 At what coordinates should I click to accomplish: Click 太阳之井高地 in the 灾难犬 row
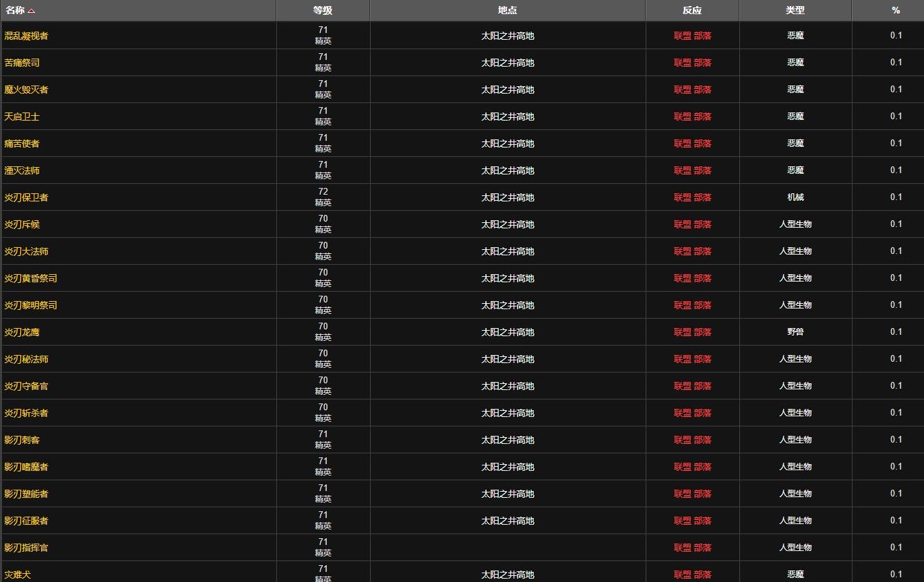tap(507, 575)
